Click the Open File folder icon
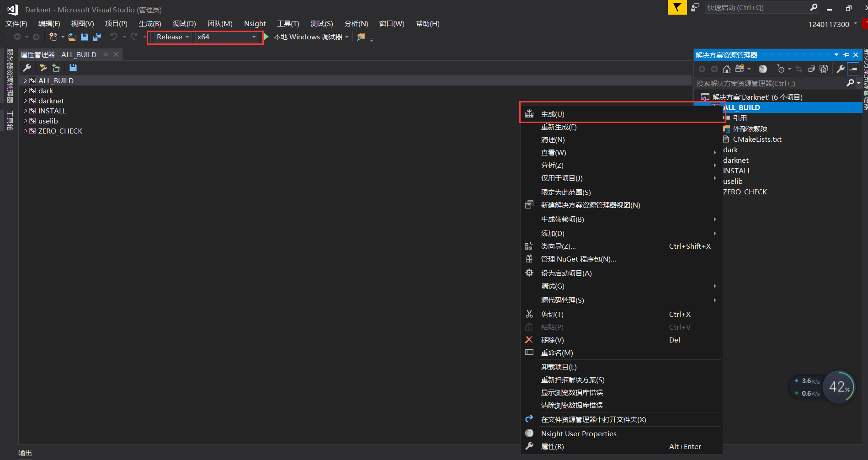 (72, 37)
